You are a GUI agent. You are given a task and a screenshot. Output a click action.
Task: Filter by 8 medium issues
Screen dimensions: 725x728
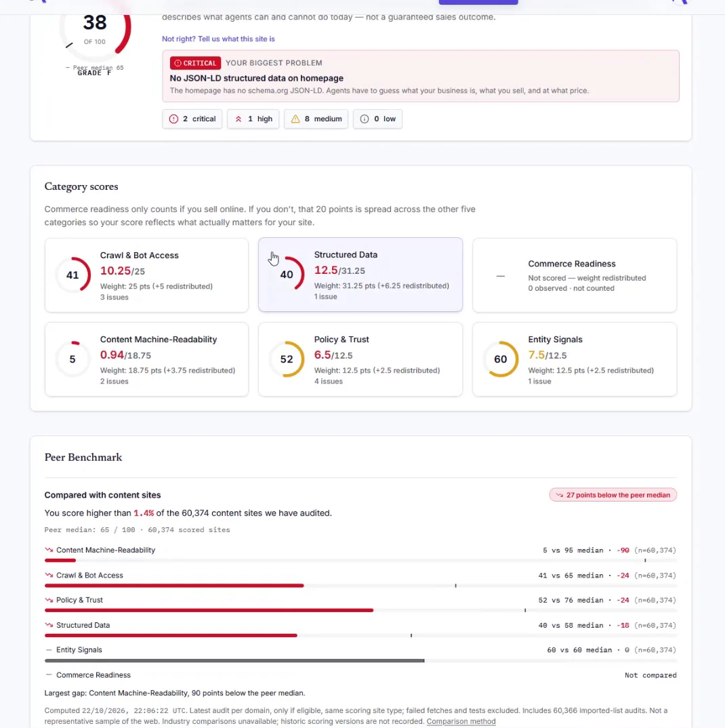316,119
